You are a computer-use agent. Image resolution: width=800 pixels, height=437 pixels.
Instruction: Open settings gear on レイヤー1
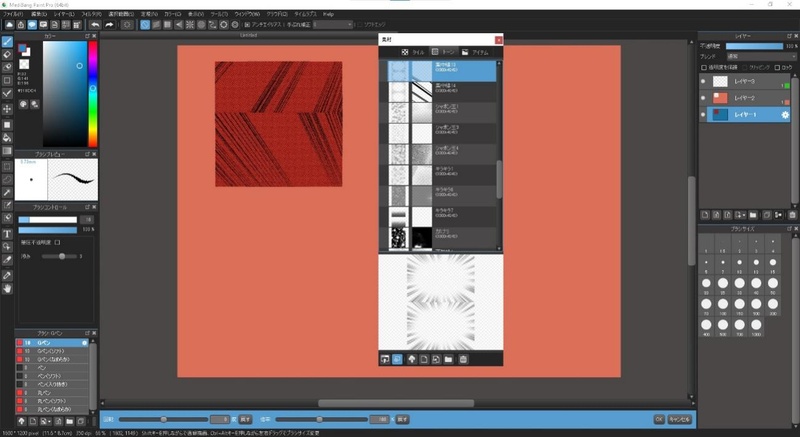[x=785, y=115]
